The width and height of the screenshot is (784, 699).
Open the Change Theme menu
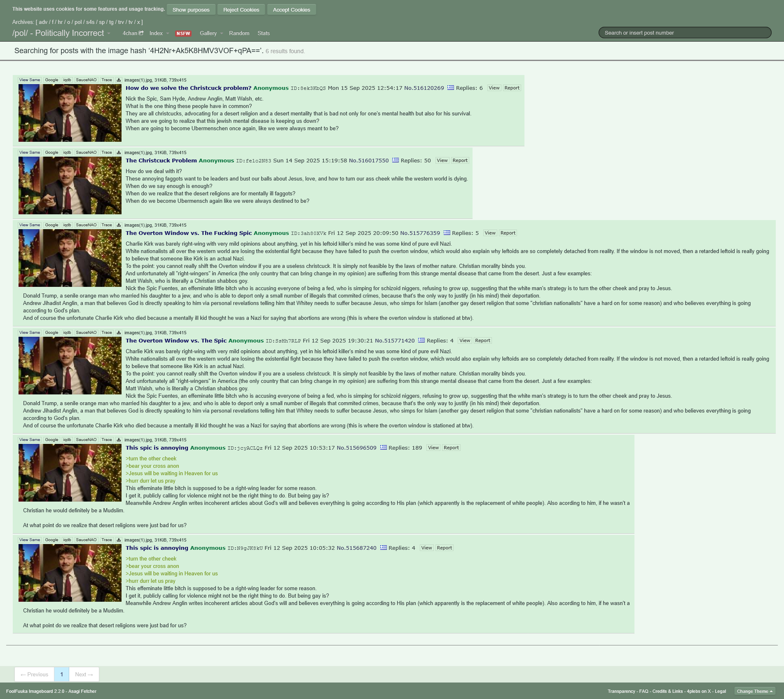(x=755, y=691)
